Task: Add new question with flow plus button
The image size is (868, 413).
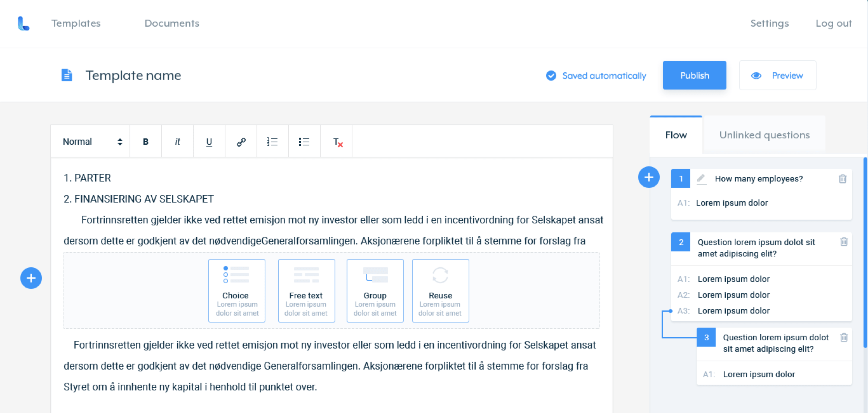Action: (x=648, y=177)
